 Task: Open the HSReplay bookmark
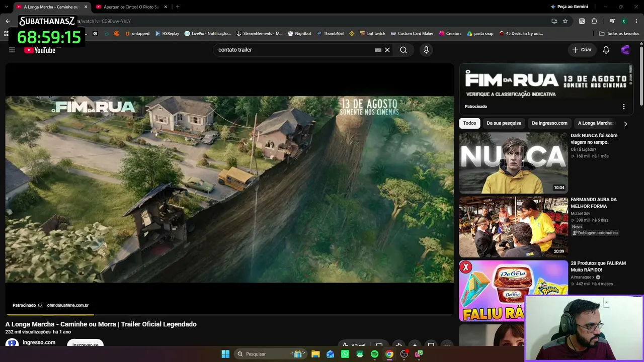[167, 34]
